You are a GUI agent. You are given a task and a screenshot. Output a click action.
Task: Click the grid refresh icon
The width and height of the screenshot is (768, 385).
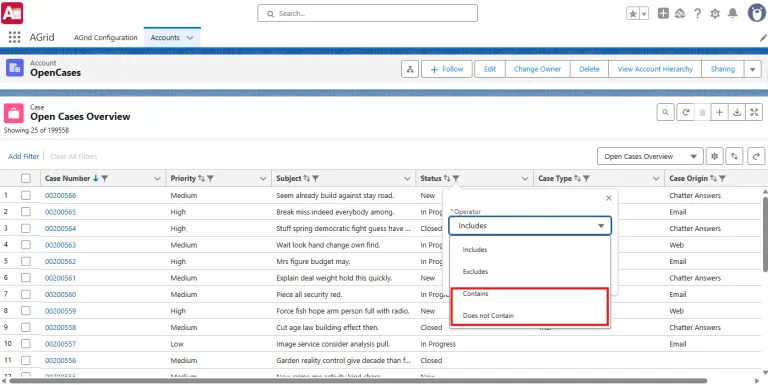[x=686, y=112]
